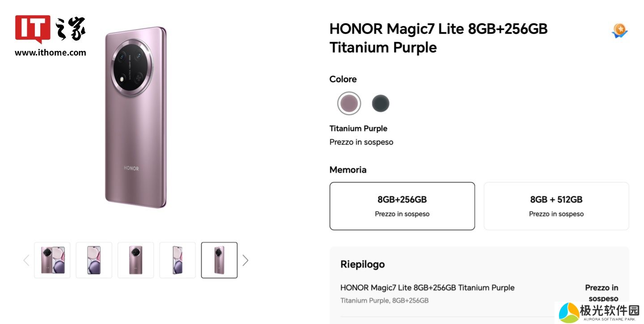Image resolution: width=644 pixels, height=324 pixels.
Task: Open the www.ithome.com link
Action: tap(50, 53)
